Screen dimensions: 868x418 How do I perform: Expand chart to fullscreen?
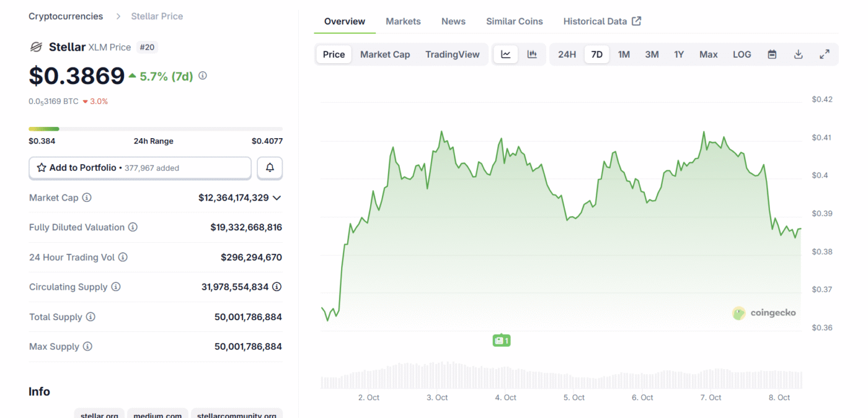(825, 54)
